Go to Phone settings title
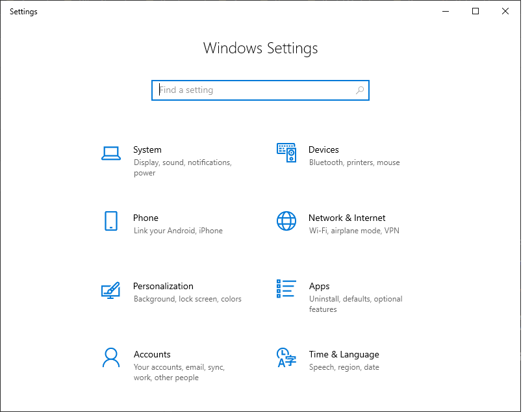 146,218
